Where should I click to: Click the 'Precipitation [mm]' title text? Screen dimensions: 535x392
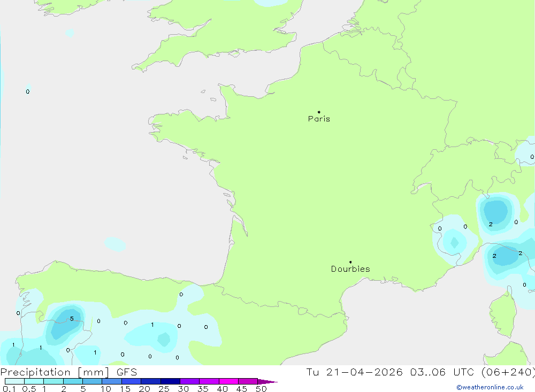(x=55, y=372)
